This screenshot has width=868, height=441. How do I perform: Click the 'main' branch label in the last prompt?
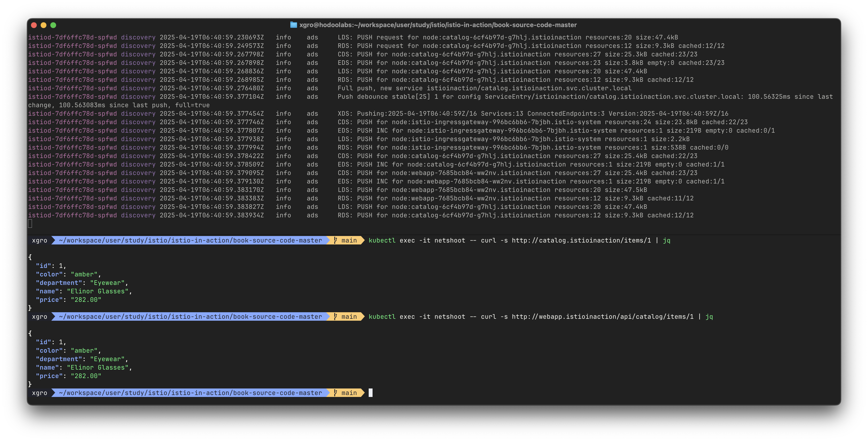(x=349, y=393)
